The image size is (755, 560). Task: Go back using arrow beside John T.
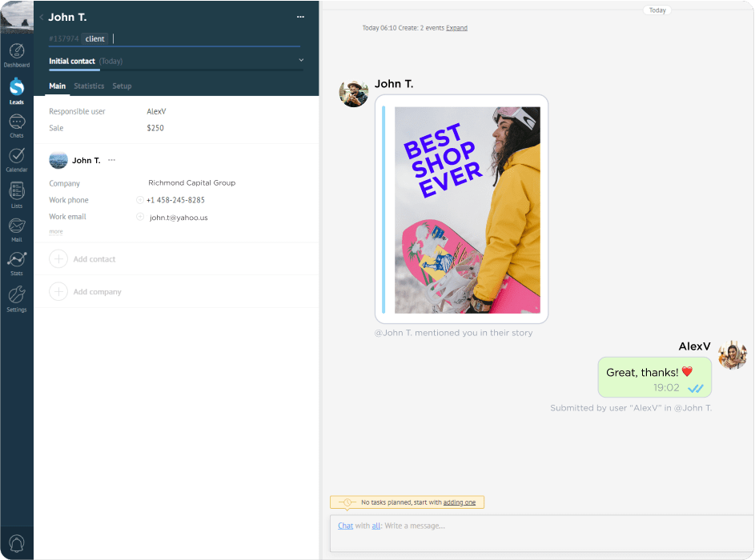tap(42, 17)
